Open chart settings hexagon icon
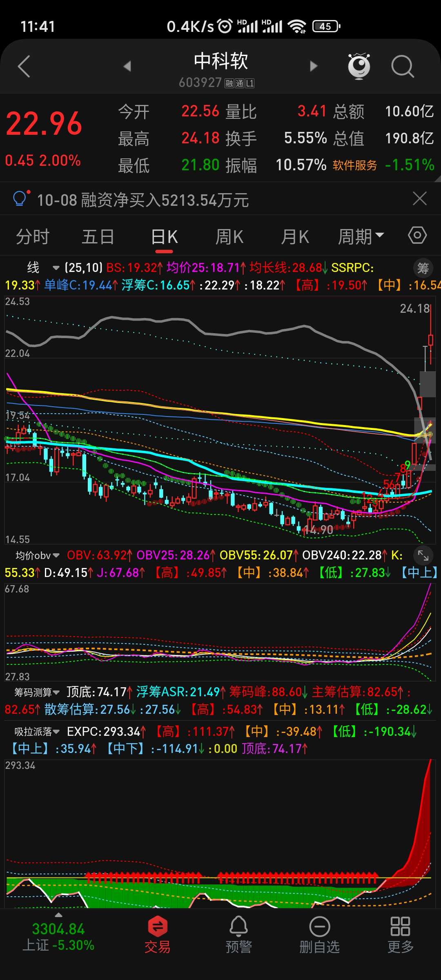This screenshot has height=980, width=441. [417, 236]
